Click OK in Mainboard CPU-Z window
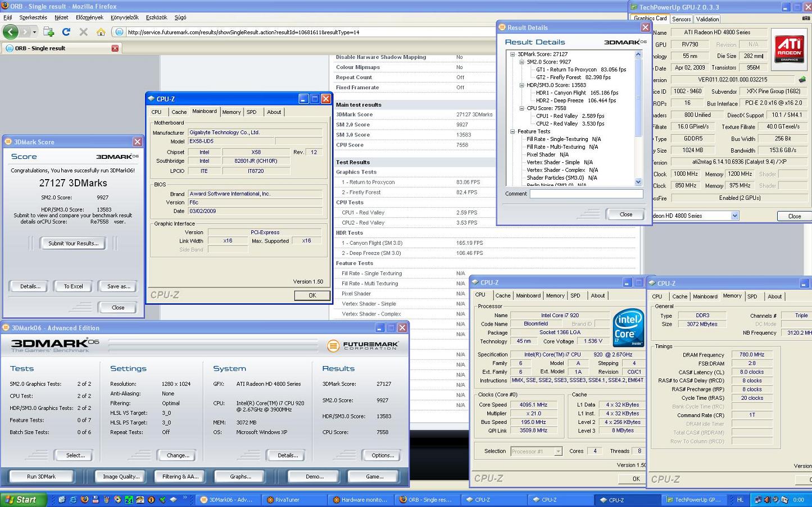 tap(312, 295)
